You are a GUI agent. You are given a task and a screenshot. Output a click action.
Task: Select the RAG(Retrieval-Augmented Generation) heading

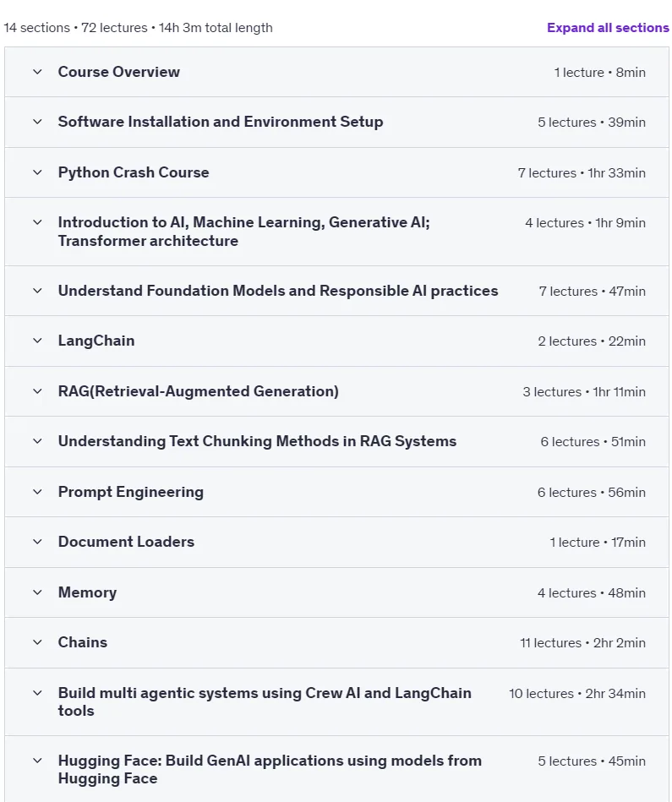(199, 391)
